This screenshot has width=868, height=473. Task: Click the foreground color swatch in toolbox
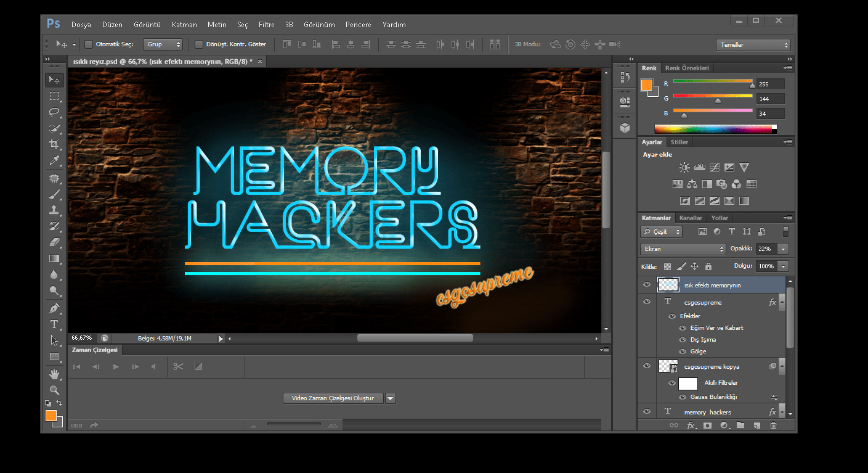pos(51,416)
